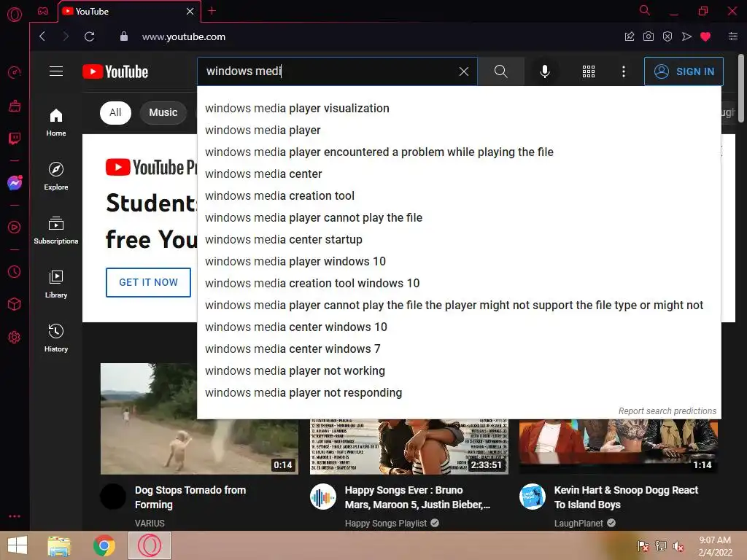Open File Explorer from the taskbar

[x=59, y=545]
